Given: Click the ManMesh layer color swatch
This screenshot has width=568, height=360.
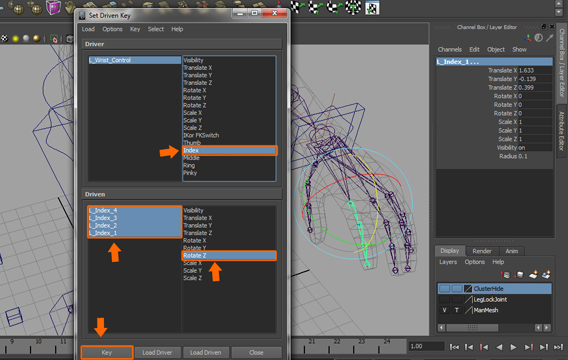Looking at the screenshot, I should (468, 310).
